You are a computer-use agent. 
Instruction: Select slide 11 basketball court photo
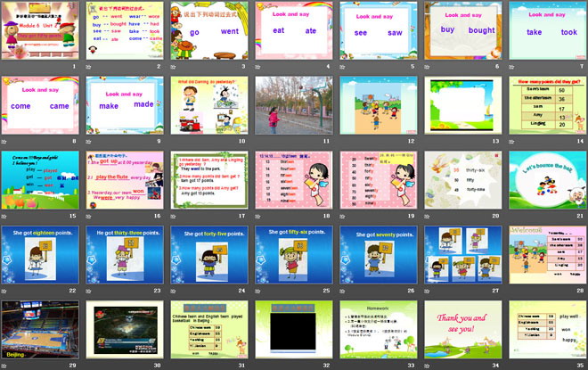coord(294,105)
